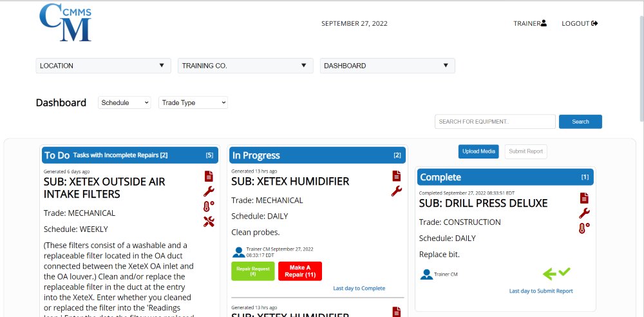Click the September 27, 2022 header date
The height and width of the screenshot is (317, 644).
354,23
